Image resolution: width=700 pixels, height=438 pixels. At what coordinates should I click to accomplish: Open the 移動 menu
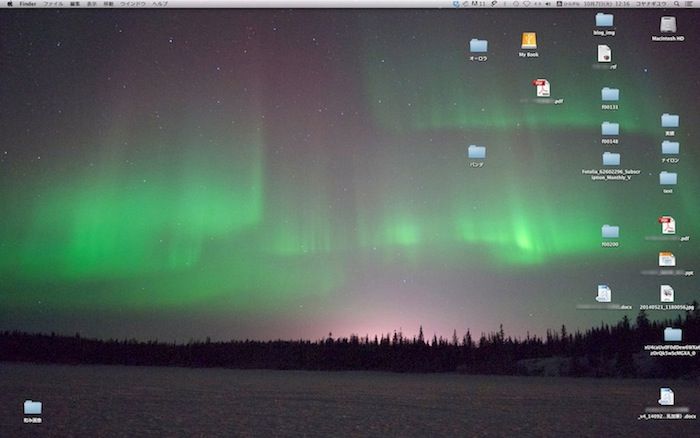108,4
